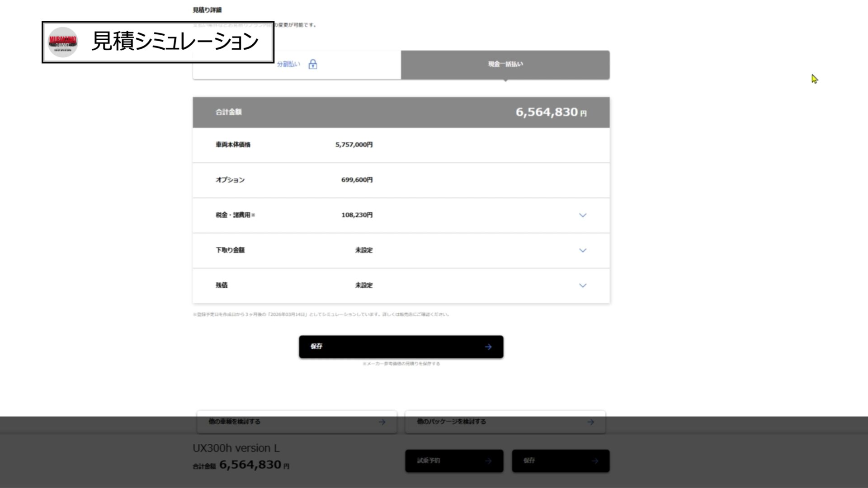Click the arrow icon on the 試乗予約 button
Screen dimensions: 868x488
[488, 461]
